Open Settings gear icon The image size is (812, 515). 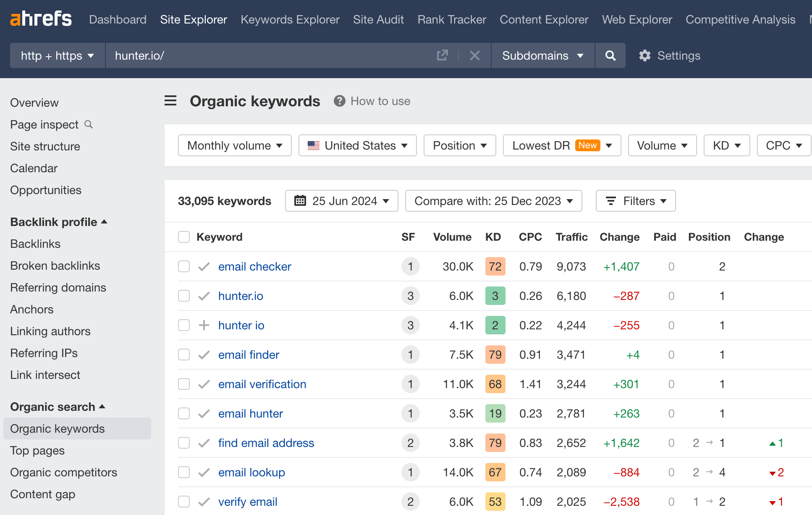point(645,55)
